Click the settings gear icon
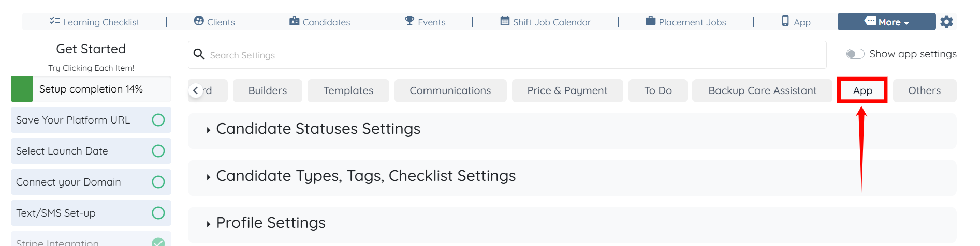The image size is (980, 246). tap(946, 22)
